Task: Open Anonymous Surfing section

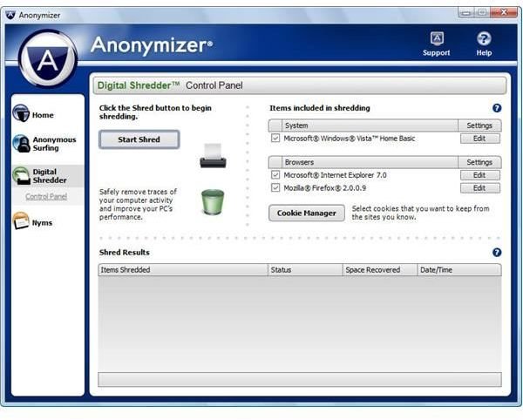Action: 54,144
